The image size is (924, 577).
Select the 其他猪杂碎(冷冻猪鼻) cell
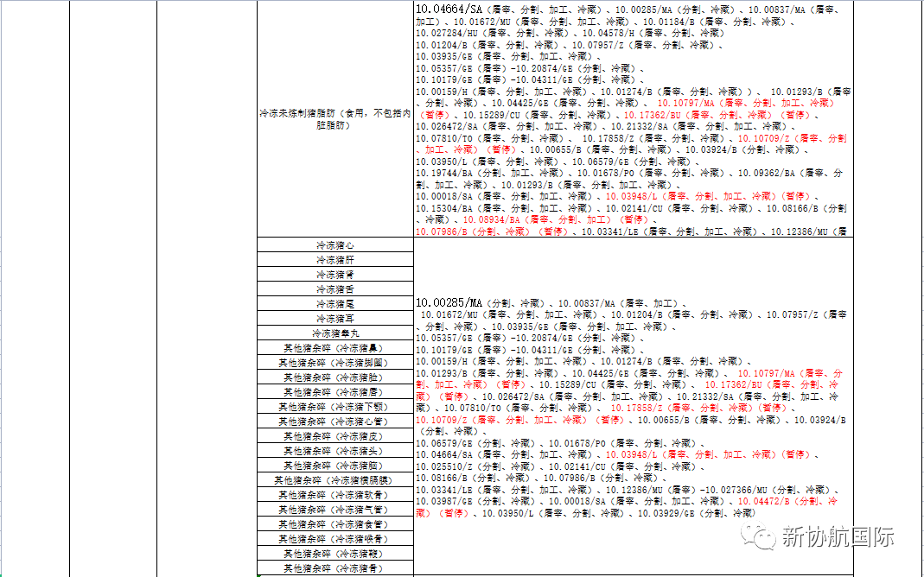335,348
